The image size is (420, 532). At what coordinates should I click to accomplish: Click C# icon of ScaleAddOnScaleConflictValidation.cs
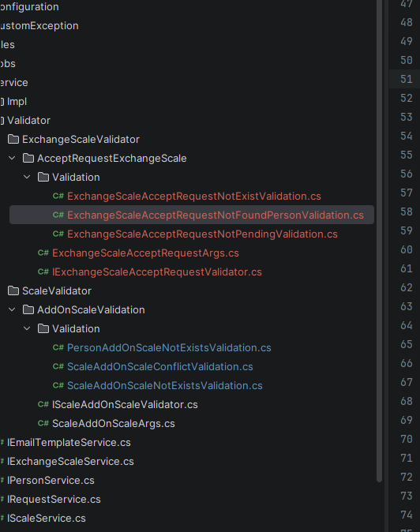point(58,366)
